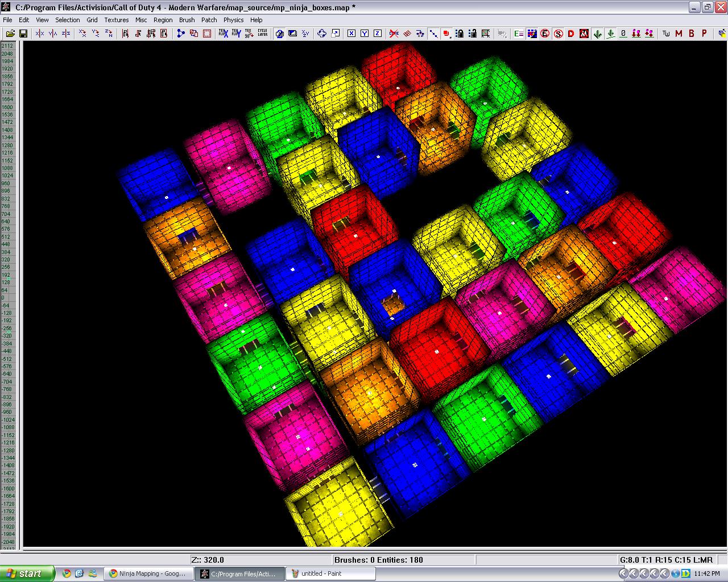Toggle the red D filter button
Screen dimensions: 728x582
(x=571, y=34)
